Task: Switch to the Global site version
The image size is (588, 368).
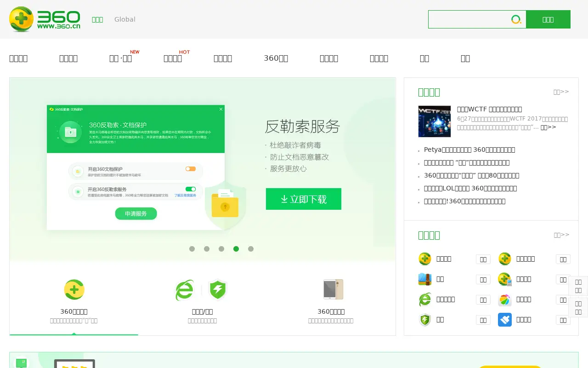Action: [x=125, y=19]
